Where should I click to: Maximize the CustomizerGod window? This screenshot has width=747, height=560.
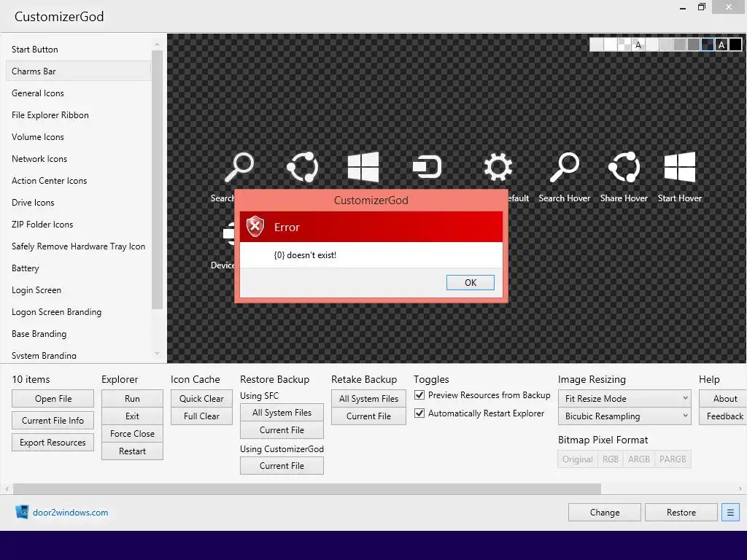tap(701, 7)
